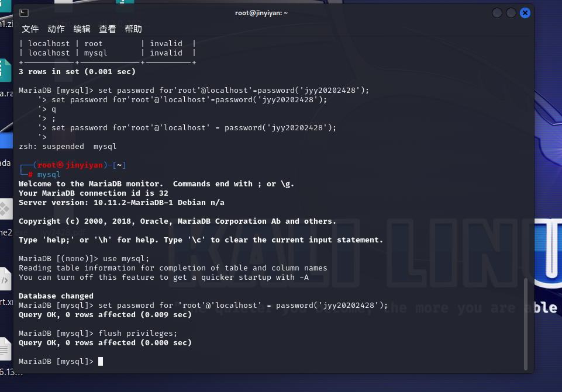
Task: Click the text '3 rows in set (0.001 sec)'
Action: pos(77,72)
